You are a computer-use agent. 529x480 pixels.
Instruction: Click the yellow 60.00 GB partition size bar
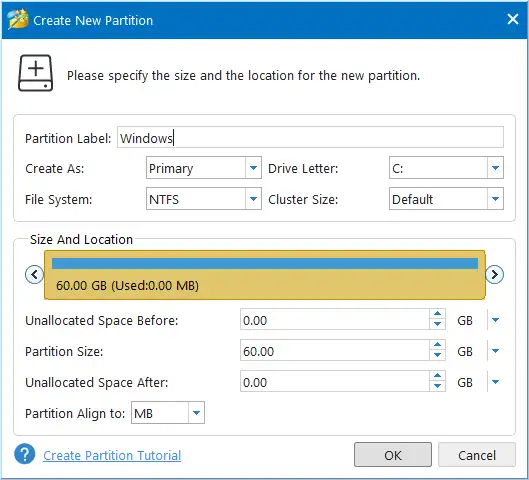pos(264,275)
